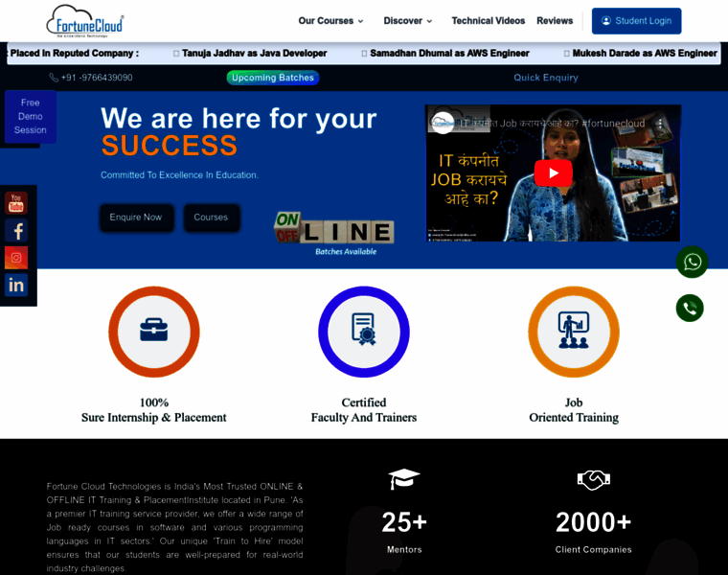This screenshot has width=728, height=575.
Task: Click the Courses hero button
Action: pyautogui.click(x=212, y=218)
